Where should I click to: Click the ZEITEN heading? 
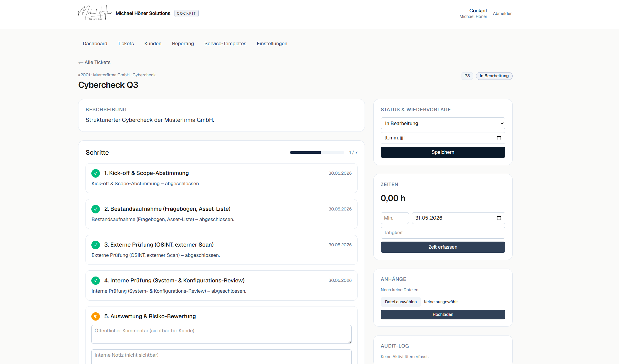pyautogui.click(x=390, y=185)
